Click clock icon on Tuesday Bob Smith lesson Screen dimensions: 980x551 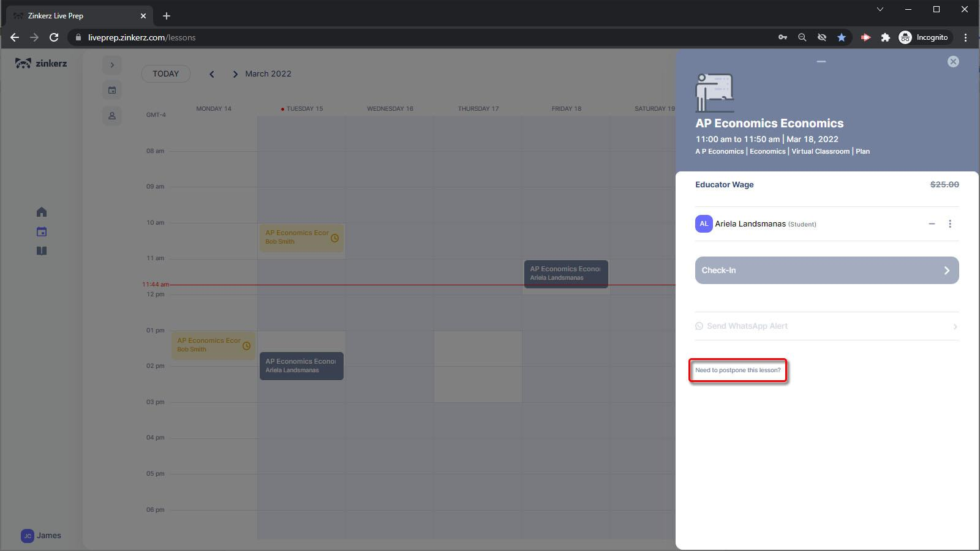coord(334,238)
